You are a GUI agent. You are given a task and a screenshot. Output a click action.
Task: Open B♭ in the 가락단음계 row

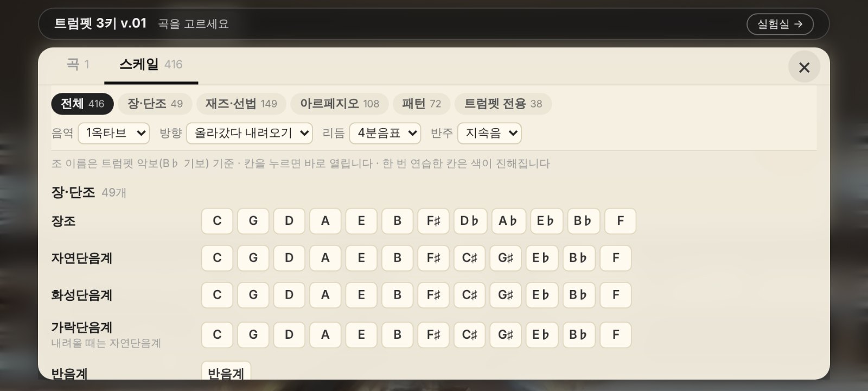click(x=579, y=335)
